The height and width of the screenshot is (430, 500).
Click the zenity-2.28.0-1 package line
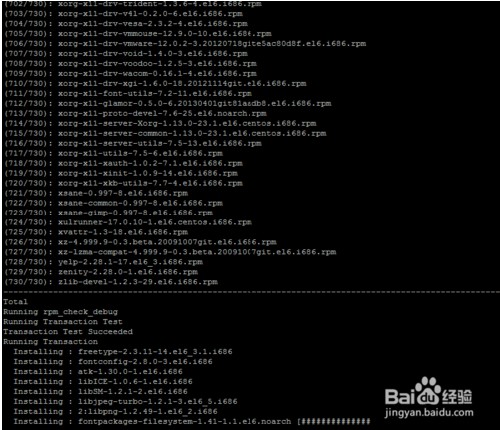pos(101,272)
